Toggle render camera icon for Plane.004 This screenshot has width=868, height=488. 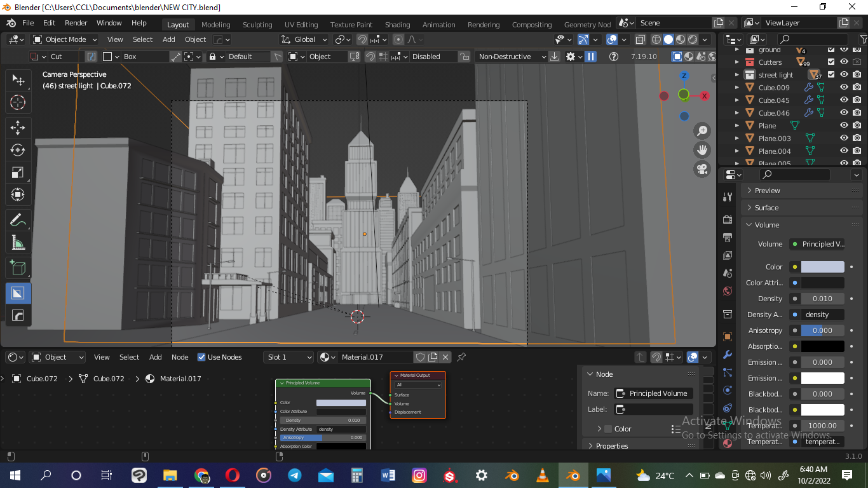[x=857, y=151]
